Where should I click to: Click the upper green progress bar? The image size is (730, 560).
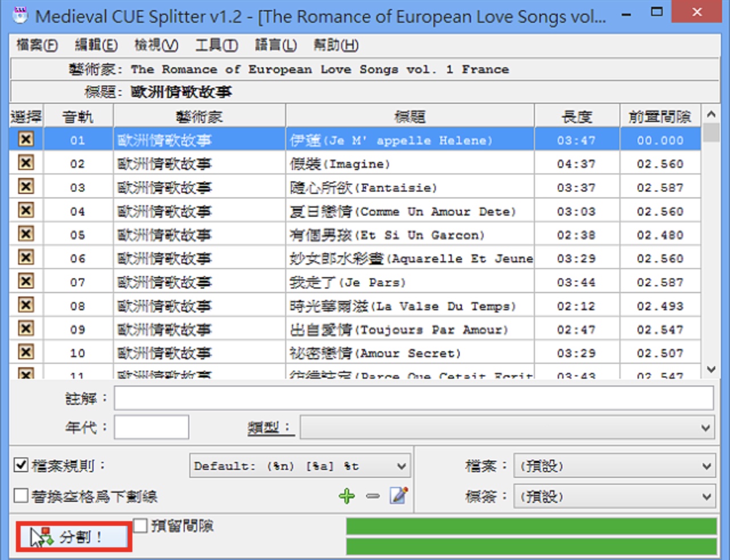[x=532, y=526]
